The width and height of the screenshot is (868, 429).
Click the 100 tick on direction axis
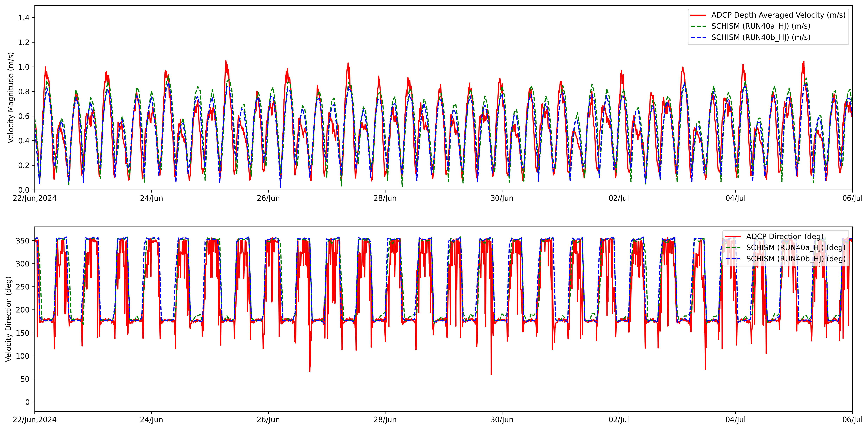[23, 356]
